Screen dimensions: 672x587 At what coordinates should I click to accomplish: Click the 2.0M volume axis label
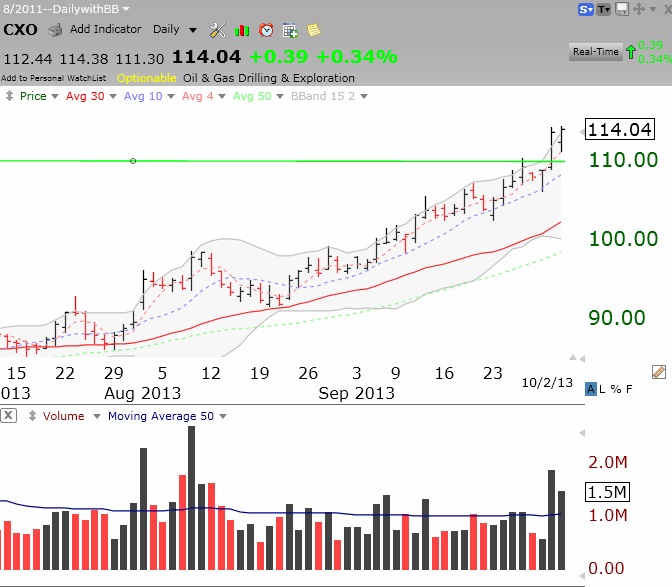608,462
